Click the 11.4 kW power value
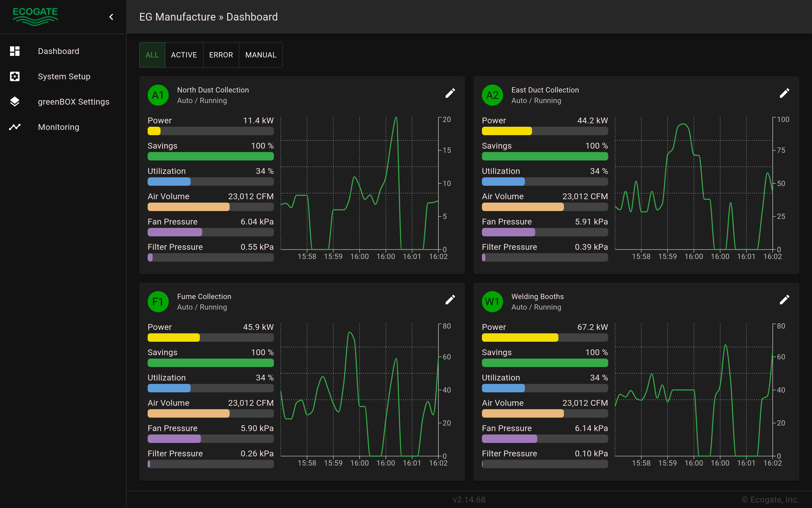 click(258, 121)
